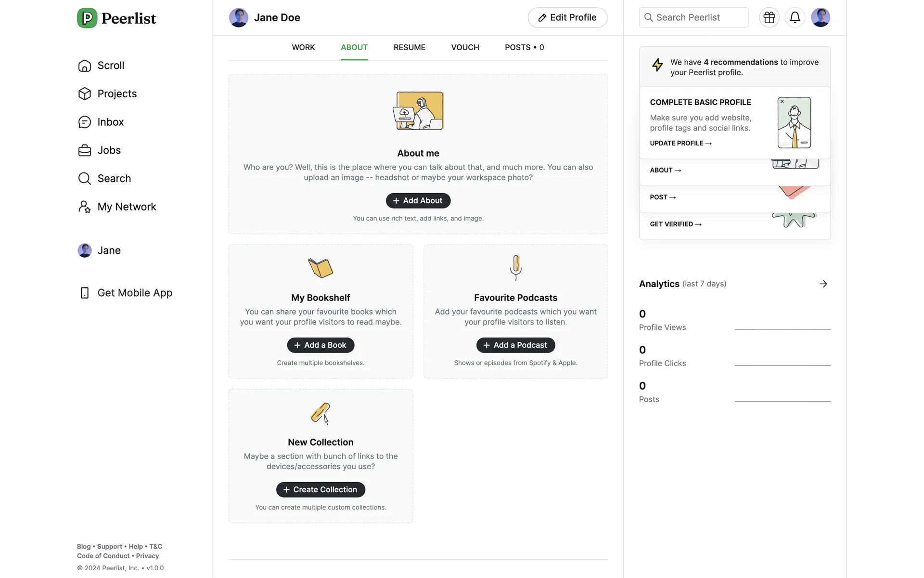
Task: Expand Analytics with the arrow
Action: click(x=823, y=284)
